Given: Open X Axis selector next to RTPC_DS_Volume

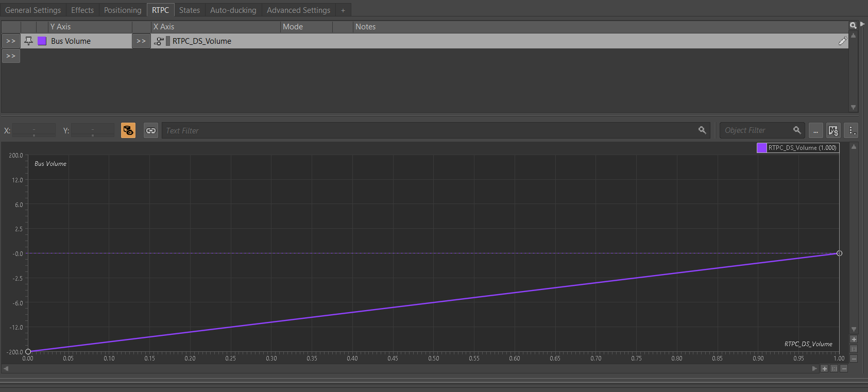Looking at the screenshot, I should (x=141, y=41).
